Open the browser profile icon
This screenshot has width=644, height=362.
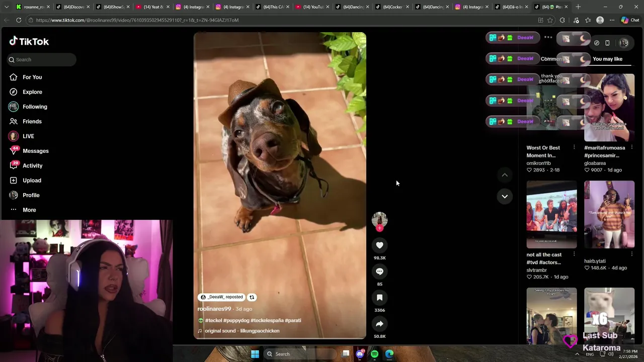600,20
